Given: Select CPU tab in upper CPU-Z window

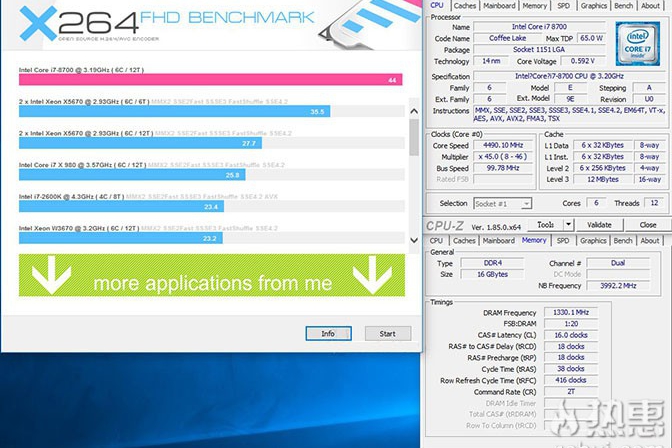Looking at the screenshot, I should click(437, 5).
